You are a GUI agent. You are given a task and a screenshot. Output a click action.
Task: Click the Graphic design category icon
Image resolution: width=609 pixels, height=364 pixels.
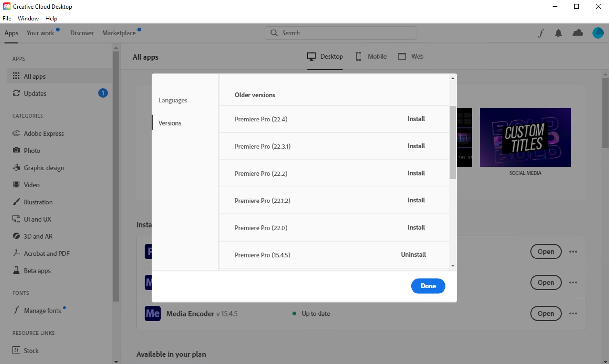click(x=16, y=167)
